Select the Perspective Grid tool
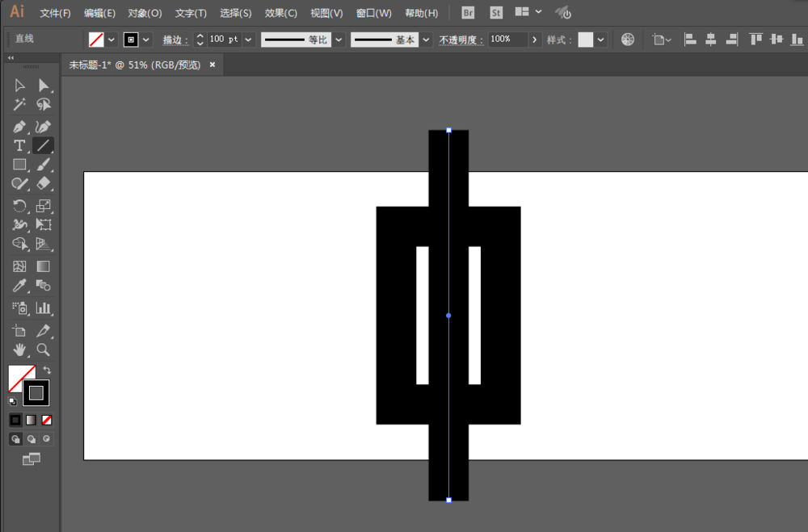The height and width of the screenshot is (532, 808). [44, 244]
